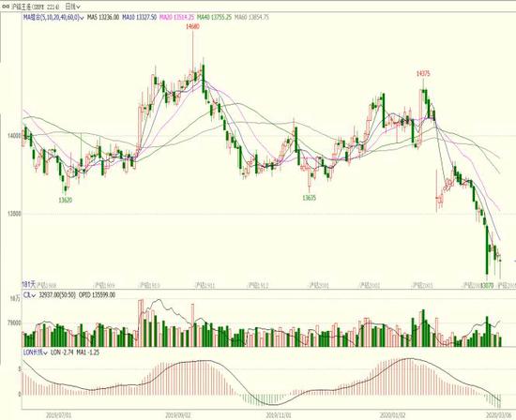516x420 pixels.
Task: Click the pink MA20 value label
Action: click(176, 17)
